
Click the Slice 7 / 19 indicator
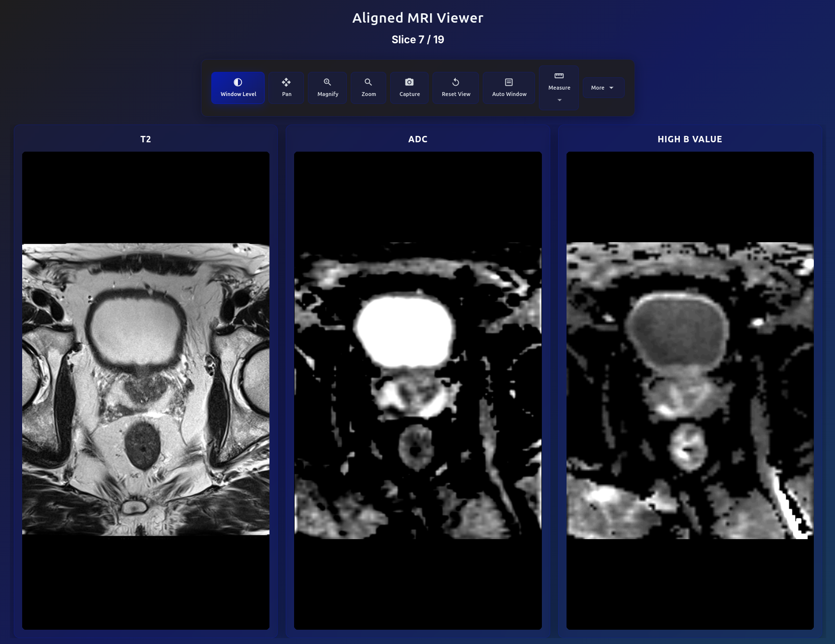coord(417,39)
